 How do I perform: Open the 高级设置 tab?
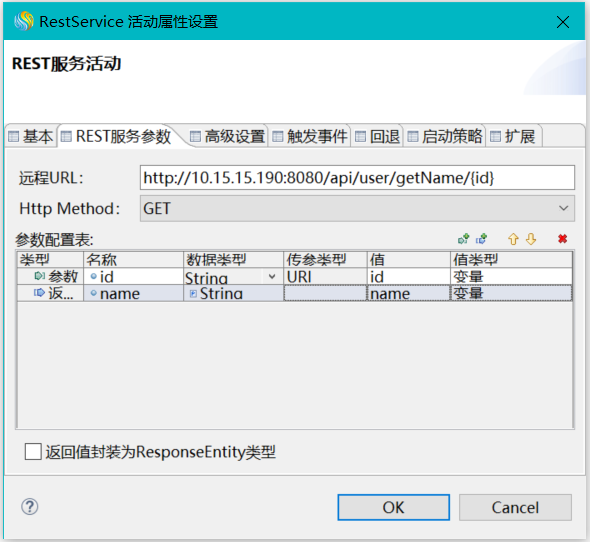click(x=227, y=136)
